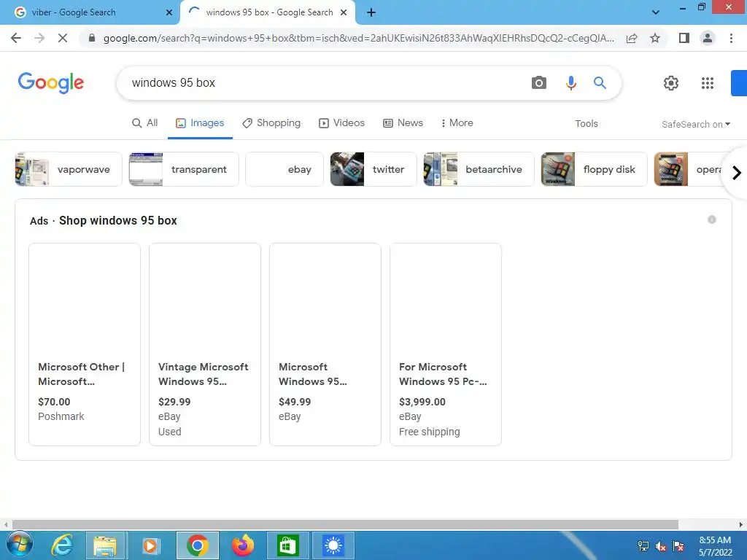Click the padlock site info icon
This screenshot has height=560, width=747.
point(91,38)
